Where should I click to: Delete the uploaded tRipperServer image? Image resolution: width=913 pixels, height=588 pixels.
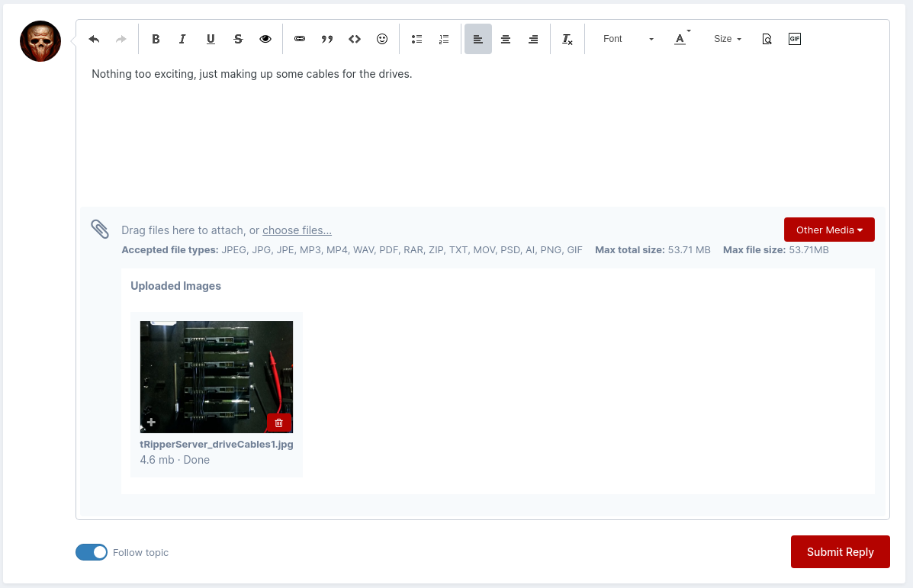point(278,423)
